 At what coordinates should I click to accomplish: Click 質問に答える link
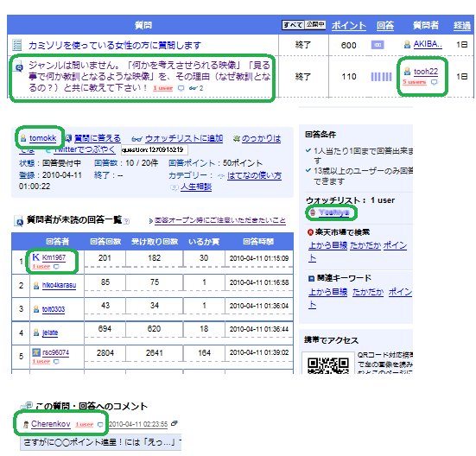98,138
